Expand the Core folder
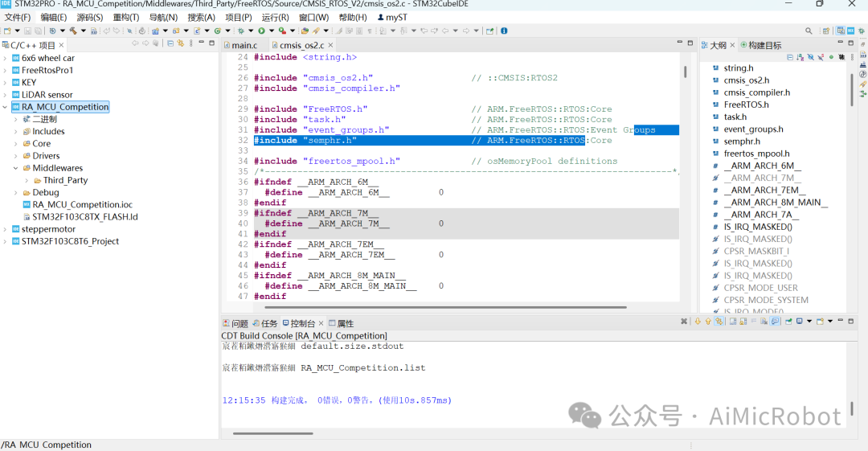 [x=15, y=143]
